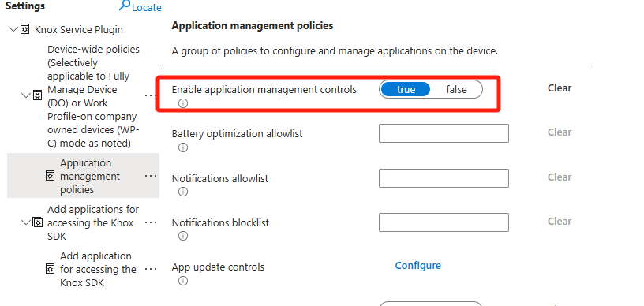Open ellipsis menu for Application management policies
This screenshot has width=644, height=306.
[x=151, y=176]
